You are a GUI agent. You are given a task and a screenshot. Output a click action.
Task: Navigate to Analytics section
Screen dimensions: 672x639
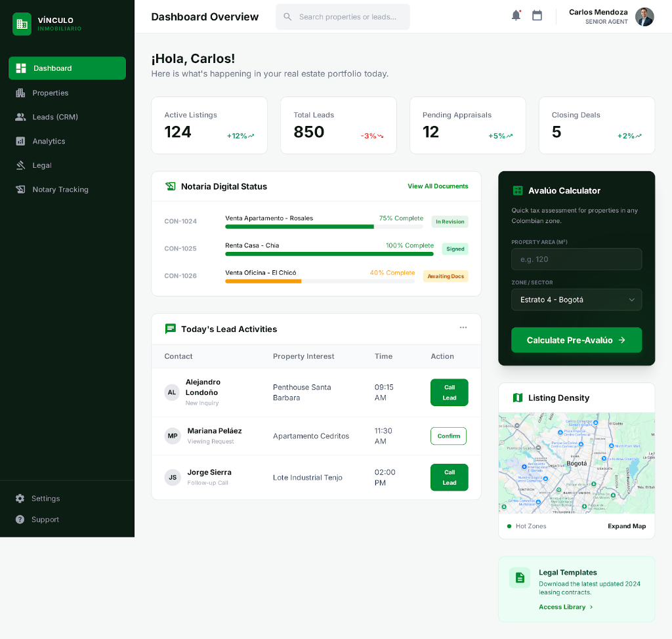[49, 141]
